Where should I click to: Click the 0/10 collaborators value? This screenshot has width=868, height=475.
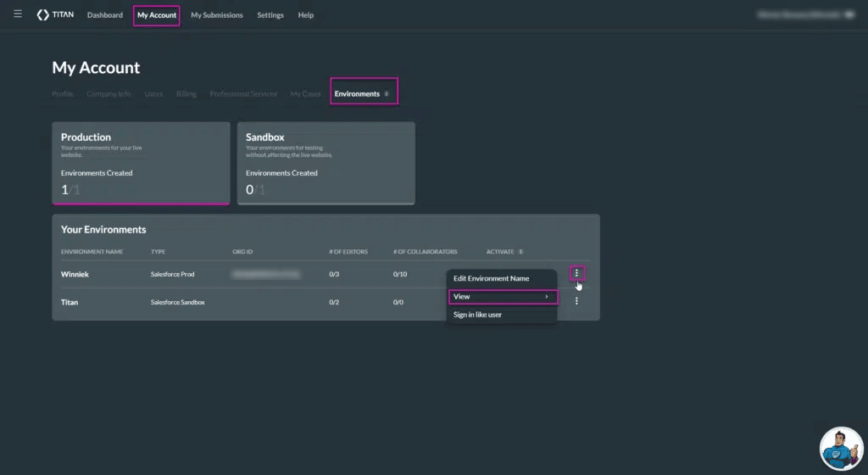(400, 274)
